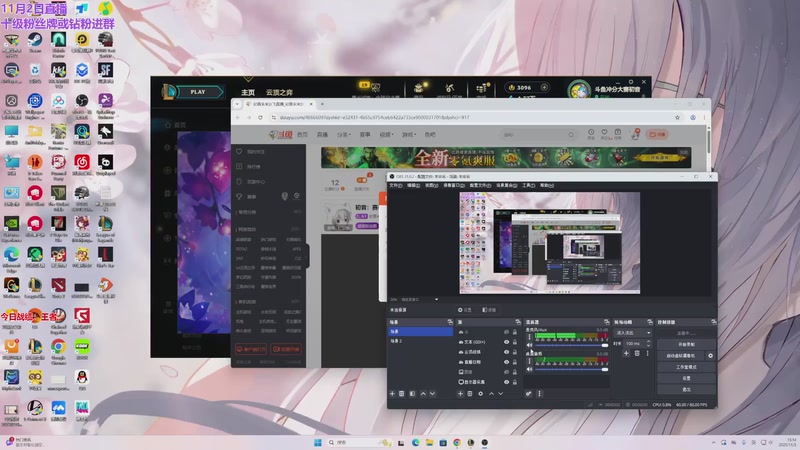
Task: Open history clock icon on Douyu header
Action: 591,133
